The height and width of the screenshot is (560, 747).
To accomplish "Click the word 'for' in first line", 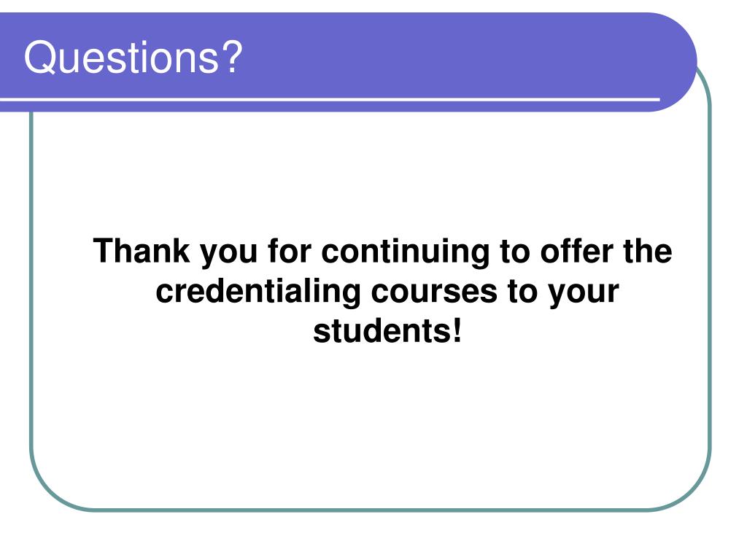I will pos(290,251).
